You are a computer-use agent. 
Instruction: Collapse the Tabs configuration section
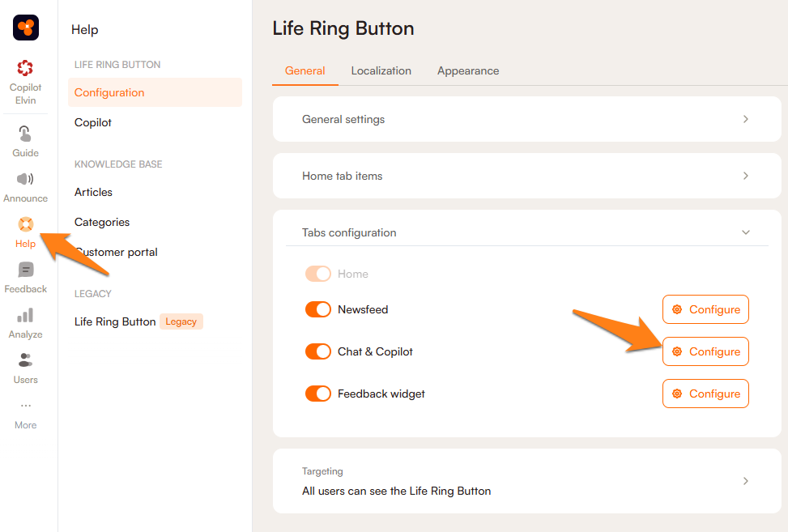(746, 232)
